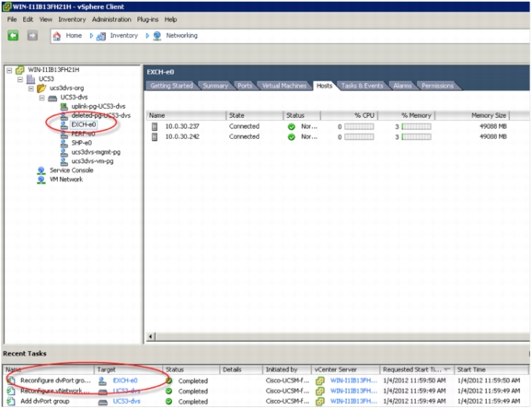Sort tasks by Requested Start Time arrow

(446, 369)
